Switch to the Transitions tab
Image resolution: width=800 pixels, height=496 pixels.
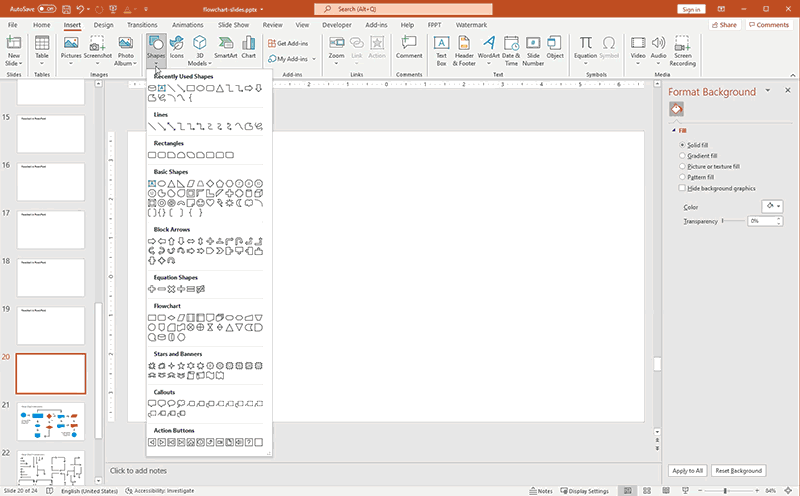pyautogui.click(x=142, y=24)
